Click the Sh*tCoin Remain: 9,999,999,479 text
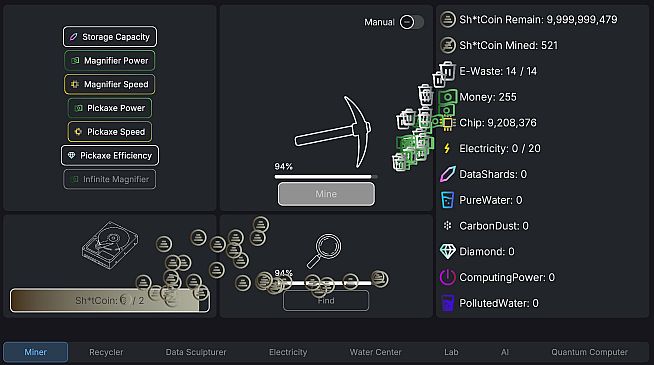The width and height of the screenshot is (654, 365). click(538, 20)
